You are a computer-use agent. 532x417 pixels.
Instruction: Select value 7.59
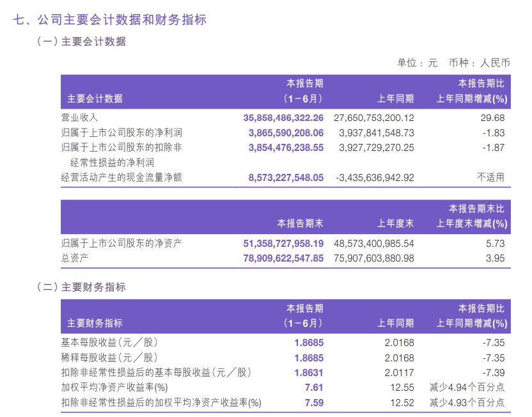[314, 403]
